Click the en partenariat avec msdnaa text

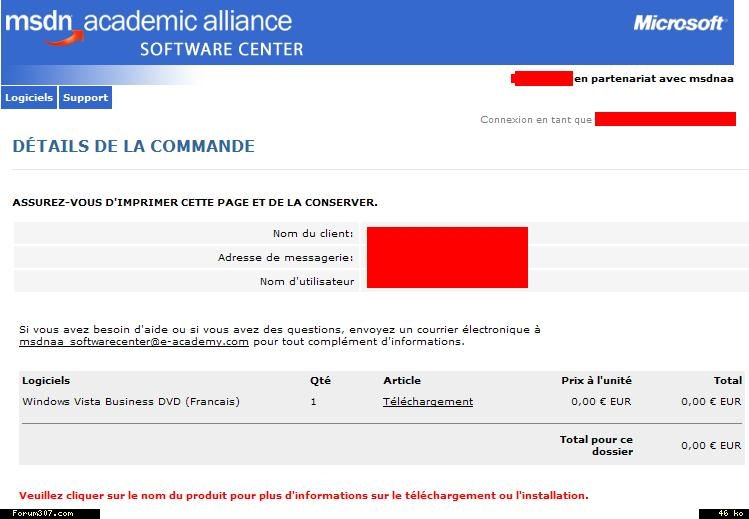[653, 79]
